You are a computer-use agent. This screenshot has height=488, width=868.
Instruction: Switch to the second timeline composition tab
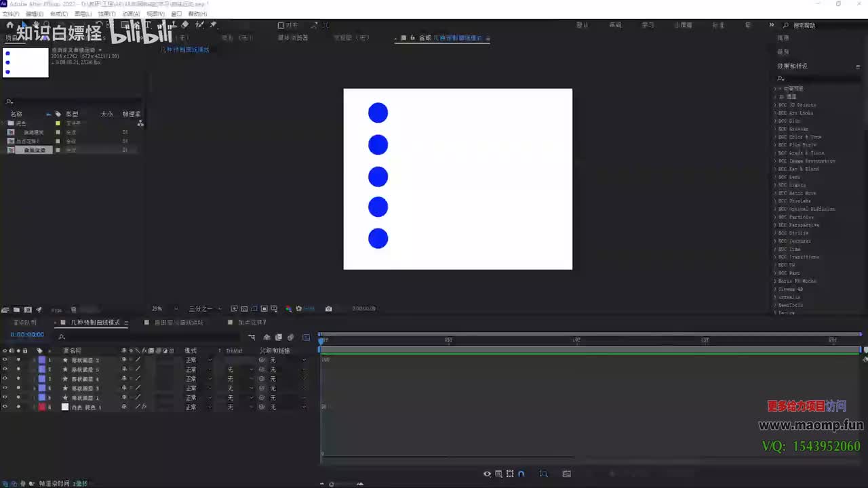point(179,323)
